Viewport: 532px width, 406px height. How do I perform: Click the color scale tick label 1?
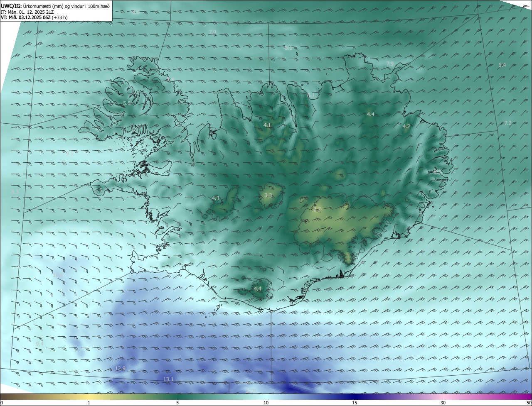(89, 403)
